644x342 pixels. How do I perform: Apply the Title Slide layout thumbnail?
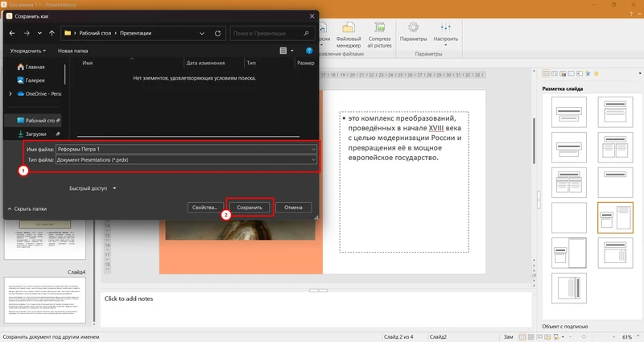click(569, 112)
